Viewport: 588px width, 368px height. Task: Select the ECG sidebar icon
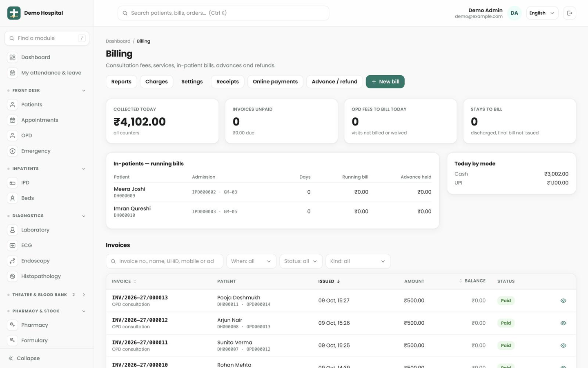click(13, 245)
